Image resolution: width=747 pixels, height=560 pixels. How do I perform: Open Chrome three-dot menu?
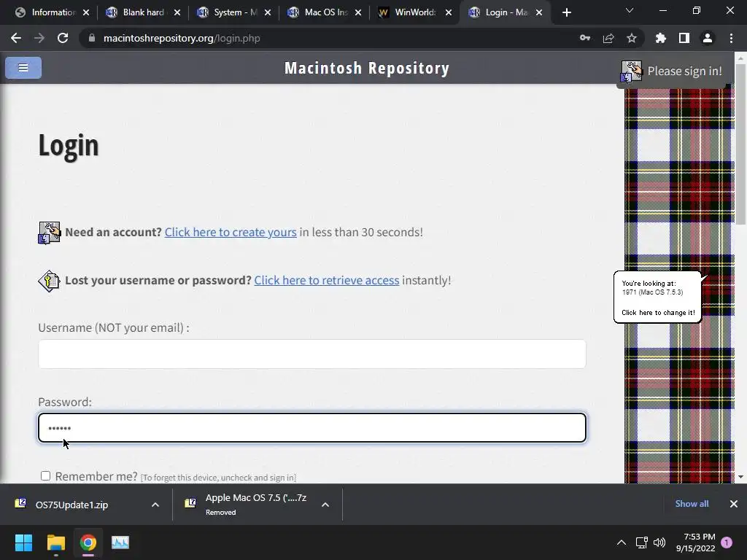tap(731, 38)
